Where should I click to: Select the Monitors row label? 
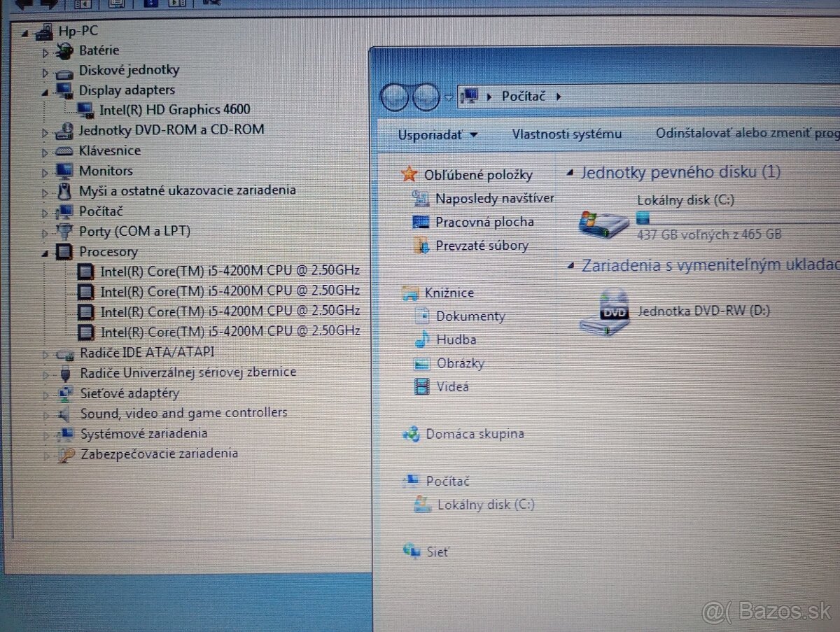(x=106, y=171)
